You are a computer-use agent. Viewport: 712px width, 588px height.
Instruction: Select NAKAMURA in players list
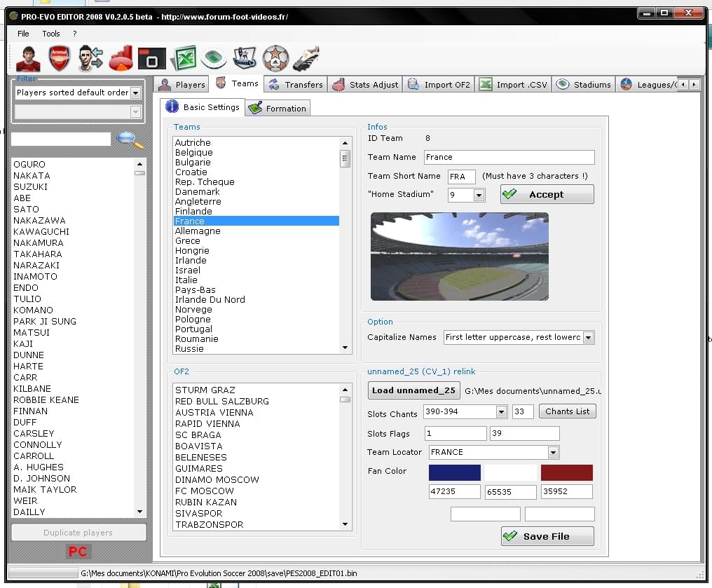(x=73, y=243)
